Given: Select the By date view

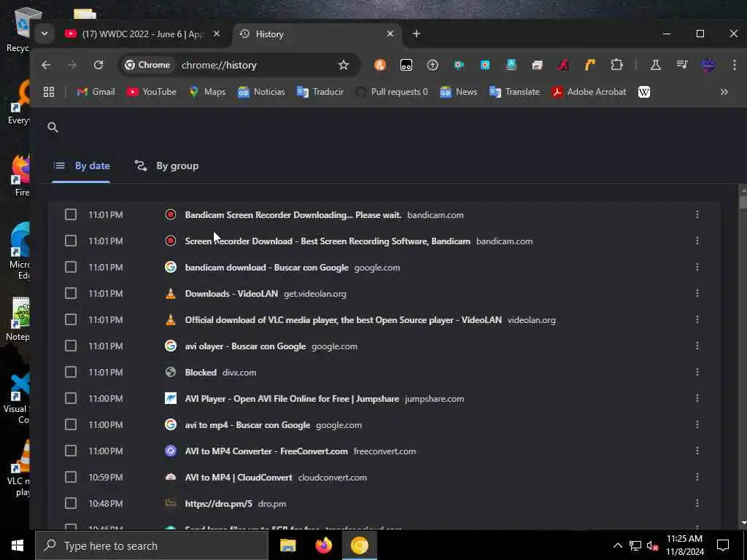Looking at the screenshot, I should tap(82, 166).
